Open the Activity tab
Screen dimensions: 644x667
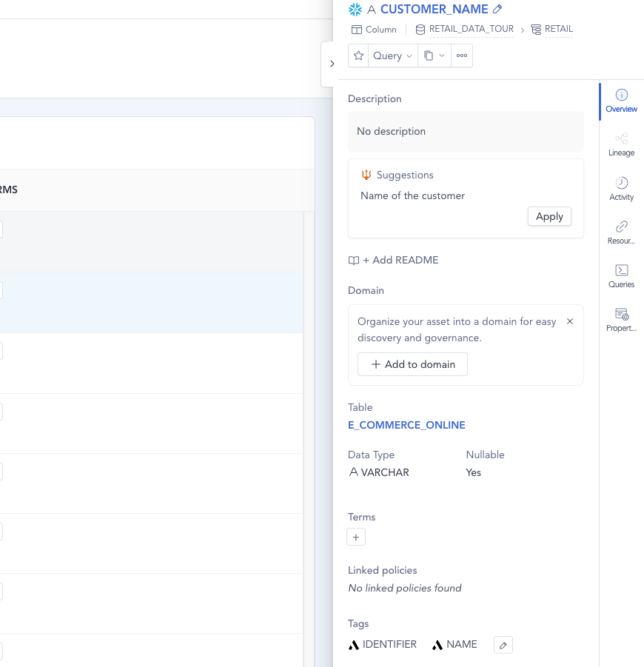pyautogui.click(x=621, y=189)
